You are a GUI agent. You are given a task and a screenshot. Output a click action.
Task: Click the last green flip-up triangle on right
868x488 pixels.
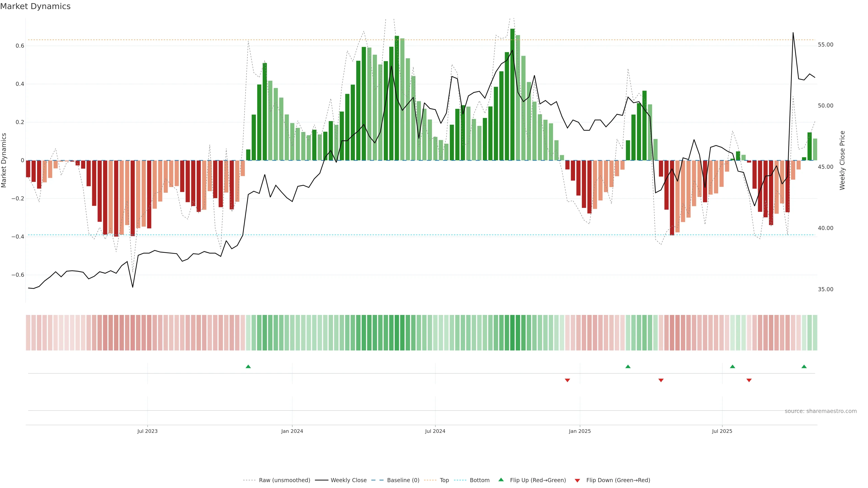[804, 366]
